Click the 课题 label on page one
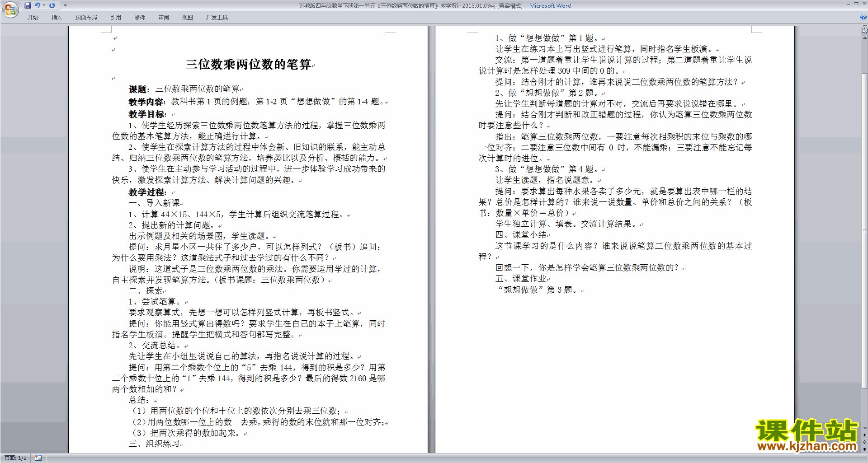 138,89
